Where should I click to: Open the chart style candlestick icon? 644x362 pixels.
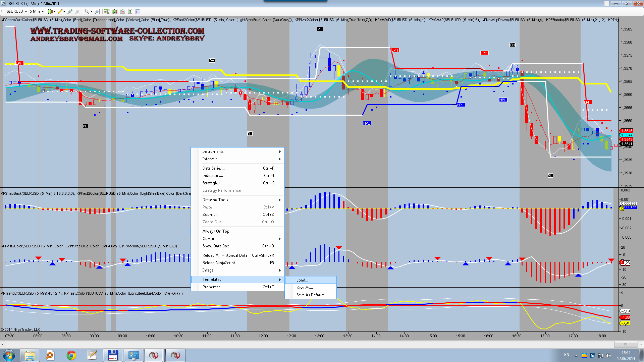(50, 11)
